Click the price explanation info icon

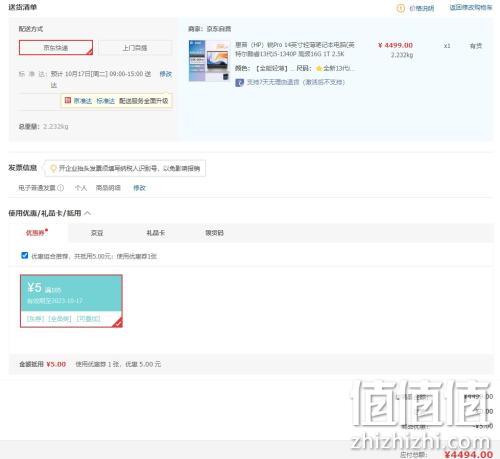click(x=400, y=8)
